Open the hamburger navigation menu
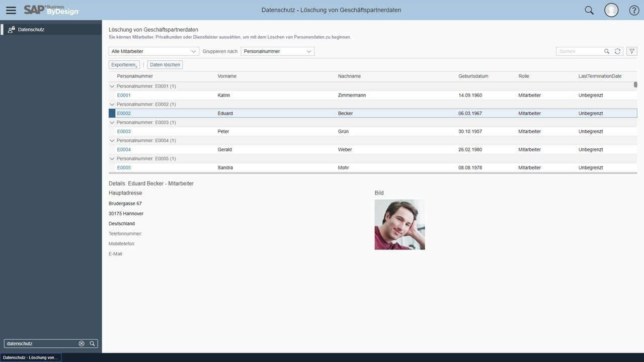The width and height of the screenshot is (644, 362). coord(11,10)
